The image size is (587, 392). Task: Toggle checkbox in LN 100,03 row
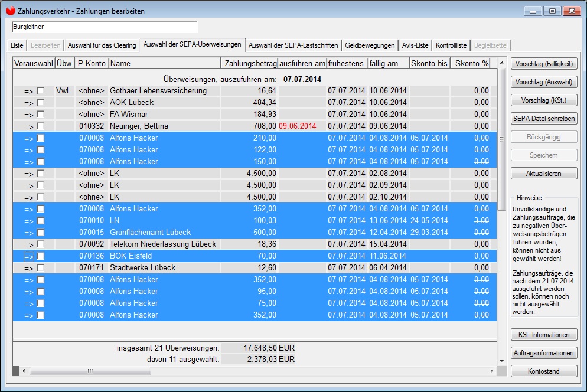click(x=40, y=221)
